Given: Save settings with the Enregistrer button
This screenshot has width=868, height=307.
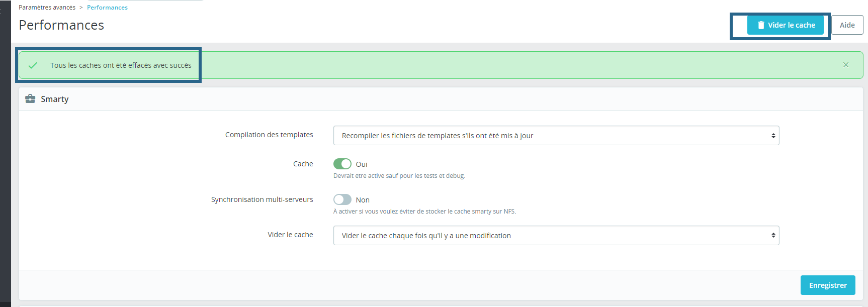Looking at the screenshot, I should pos(828,285).
